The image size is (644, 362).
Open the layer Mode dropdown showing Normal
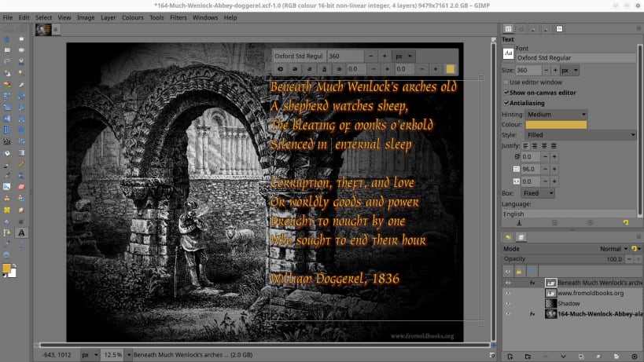tap(613, 249)
